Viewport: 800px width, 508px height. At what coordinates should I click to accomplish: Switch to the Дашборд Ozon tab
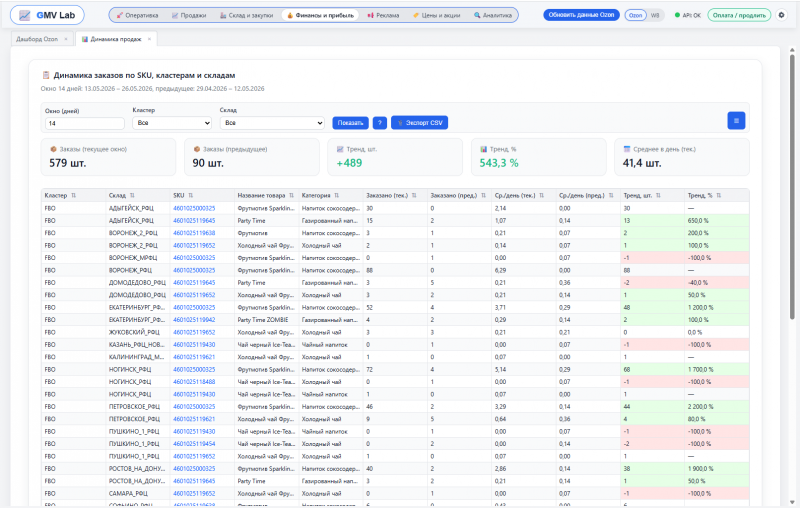(37, 39)
